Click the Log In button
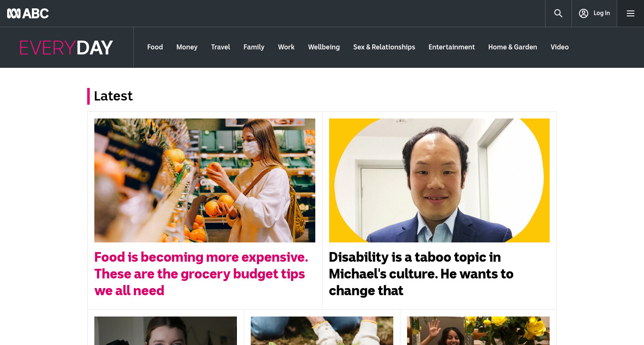 [594, 13]
